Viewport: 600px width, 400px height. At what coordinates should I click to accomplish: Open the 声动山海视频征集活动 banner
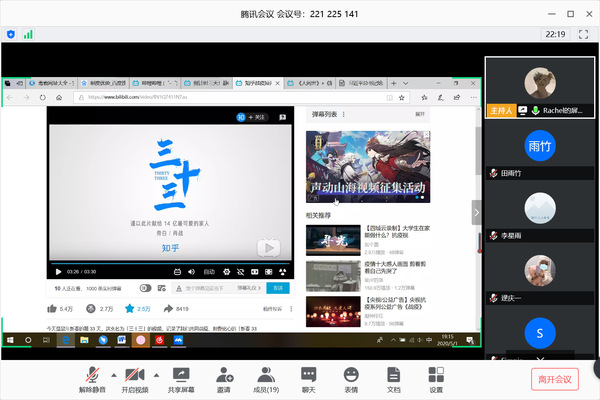pos(368,167)
